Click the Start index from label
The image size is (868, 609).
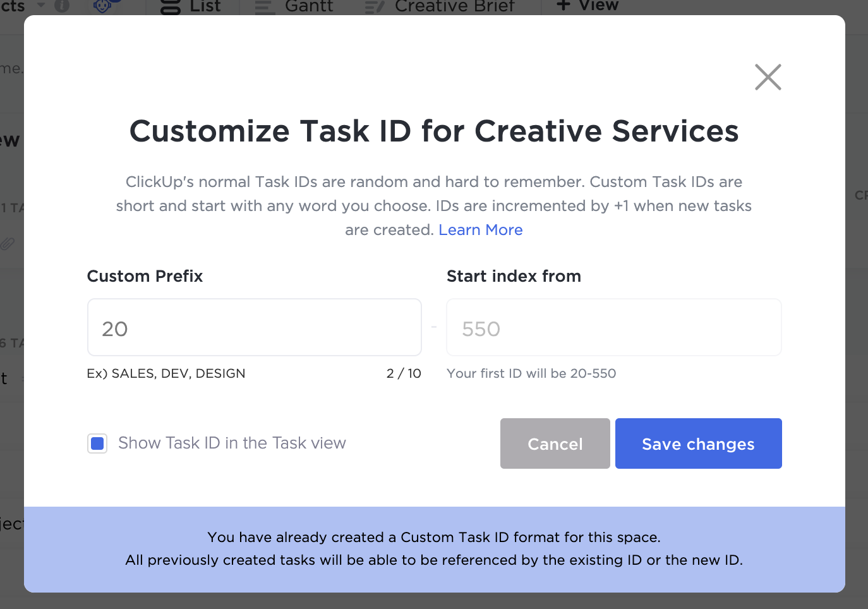click(514, 276)
